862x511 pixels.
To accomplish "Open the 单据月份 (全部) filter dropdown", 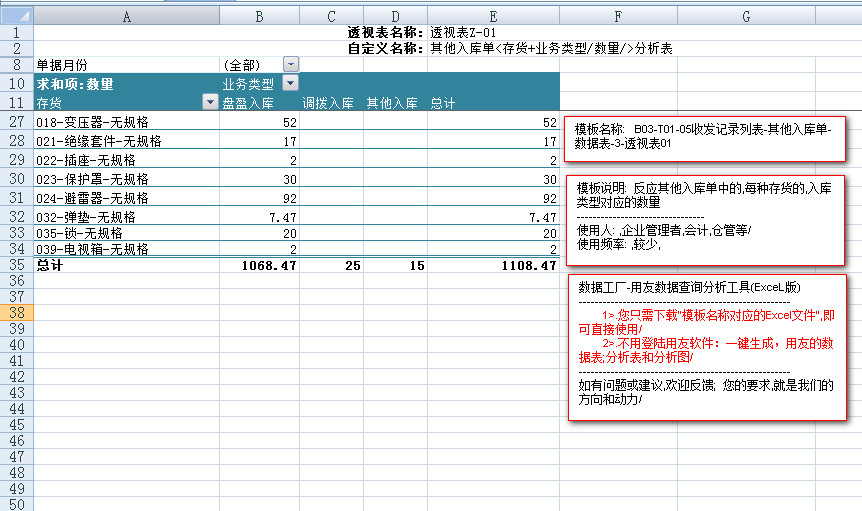I will [x=291, y=64].
